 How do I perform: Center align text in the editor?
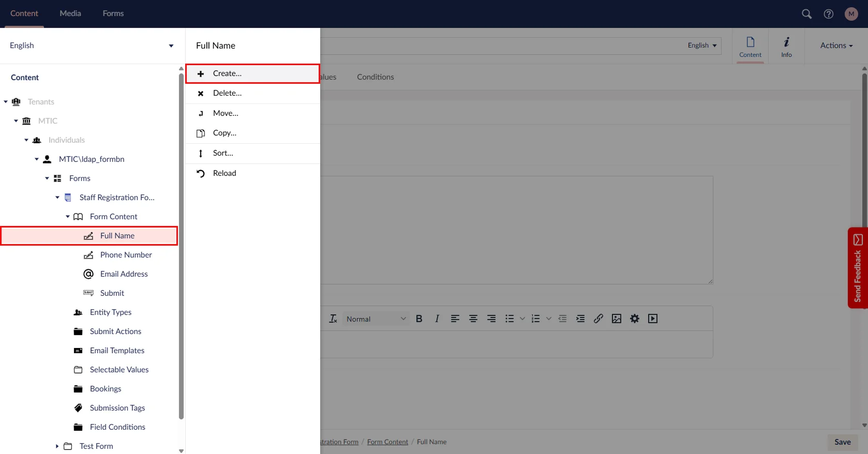[x=473, y=319]
